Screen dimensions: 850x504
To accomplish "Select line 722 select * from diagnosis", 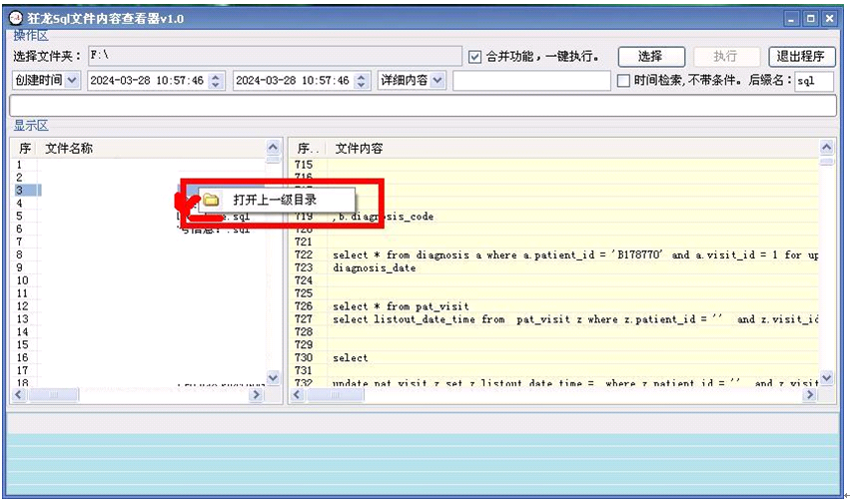I will tap(555, 254).
